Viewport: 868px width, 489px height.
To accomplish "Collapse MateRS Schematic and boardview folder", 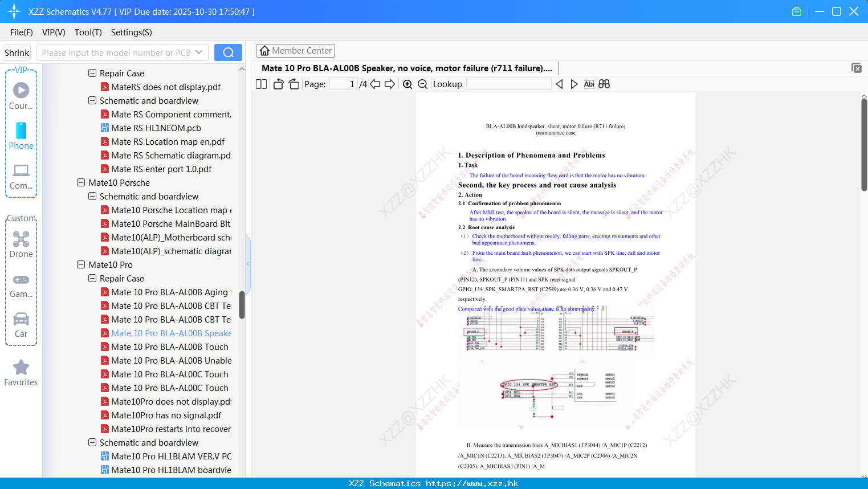I will click(x=92, y=100).
